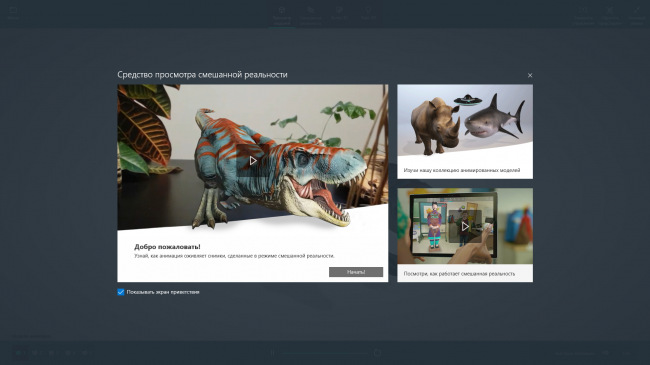The image size is (650, 365).
Task: Click the Показывать экран приветствия label text
Action: tap(163, 292)
